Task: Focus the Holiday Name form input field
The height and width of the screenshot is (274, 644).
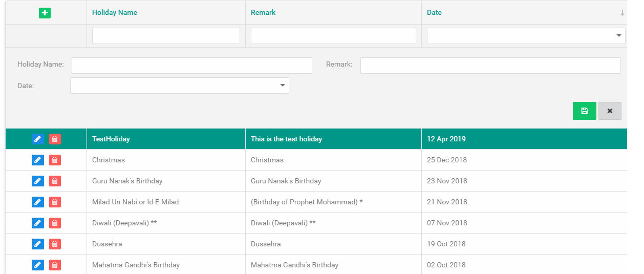Action: tap(191, 66)
